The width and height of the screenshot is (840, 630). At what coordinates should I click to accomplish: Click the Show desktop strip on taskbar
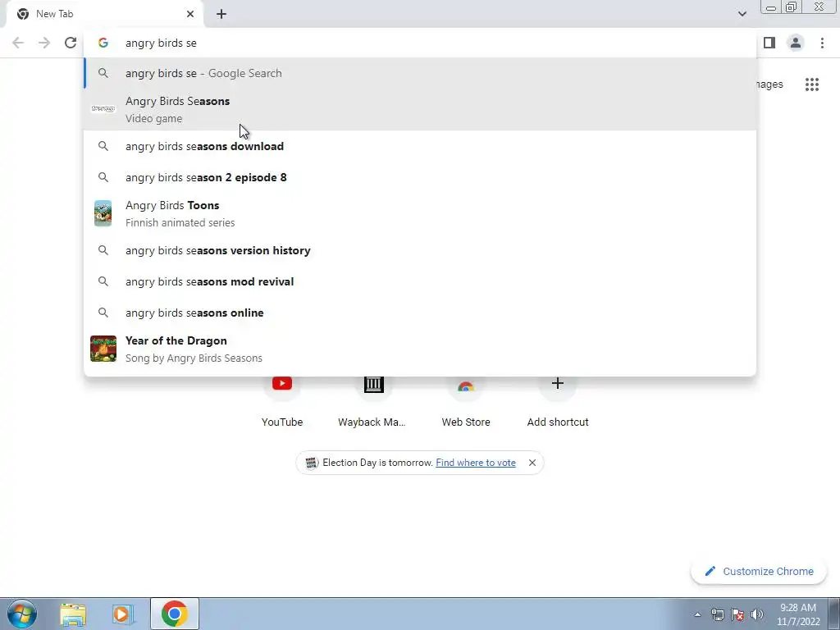[834, 614]
